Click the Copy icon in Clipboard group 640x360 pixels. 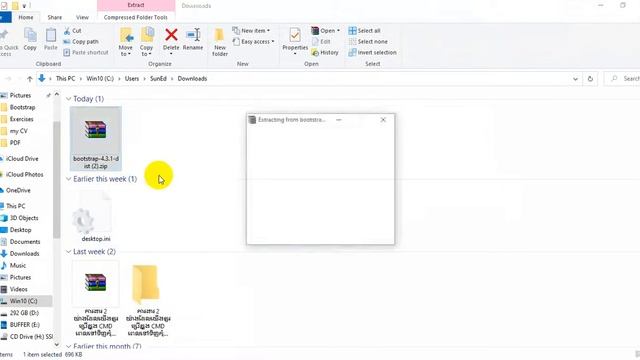click(x=30, y=39)
